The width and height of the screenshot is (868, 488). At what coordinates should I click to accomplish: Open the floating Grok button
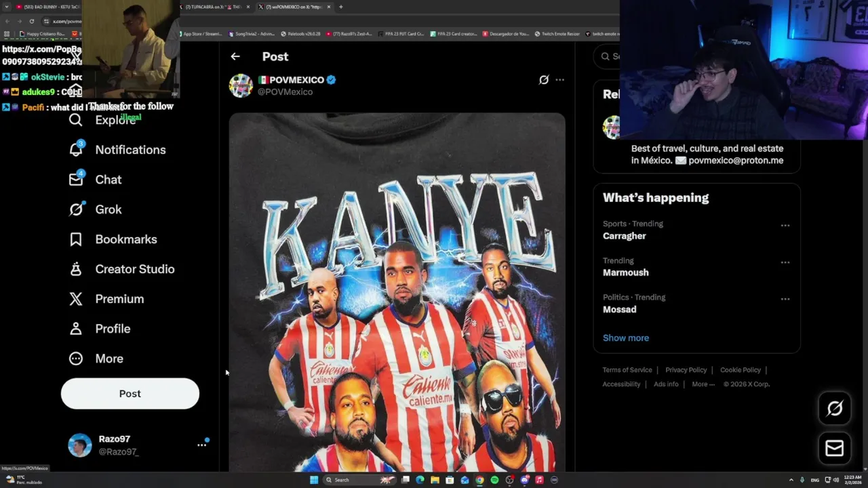point(835,408)
